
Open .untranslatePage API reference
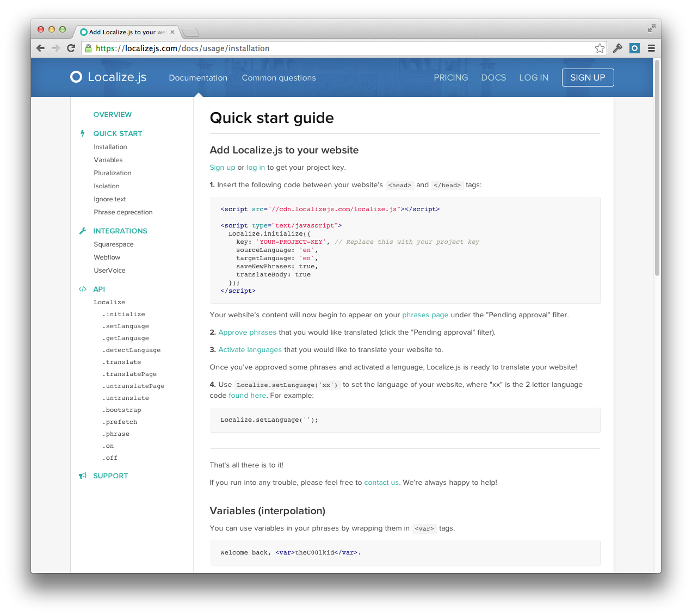coord(133,386)
